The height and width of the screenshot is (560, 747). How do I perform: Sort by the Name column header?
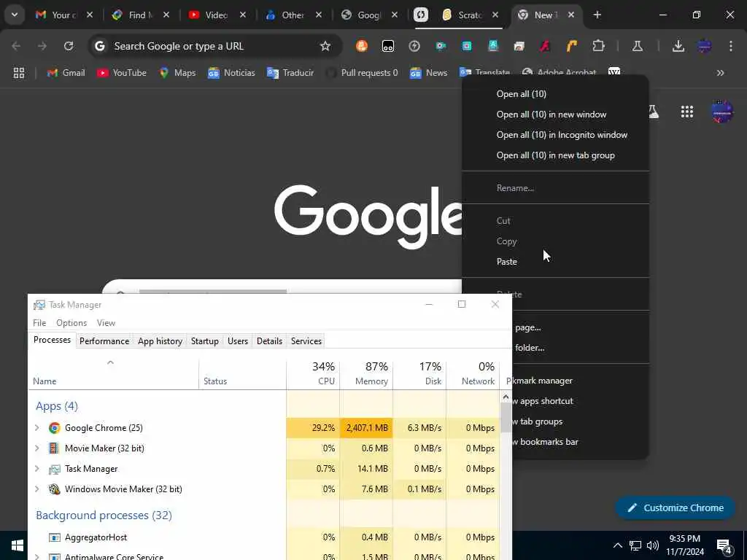tap(113, 374)
